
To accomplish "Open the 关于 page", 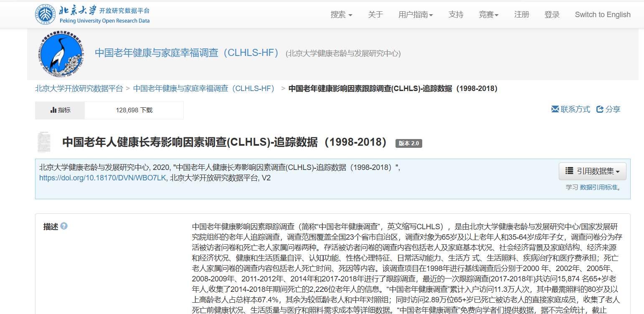I will 375,15.
